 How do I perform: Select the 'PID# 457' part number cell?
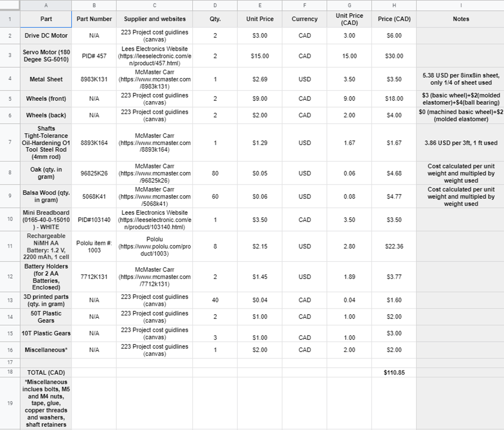94,56
